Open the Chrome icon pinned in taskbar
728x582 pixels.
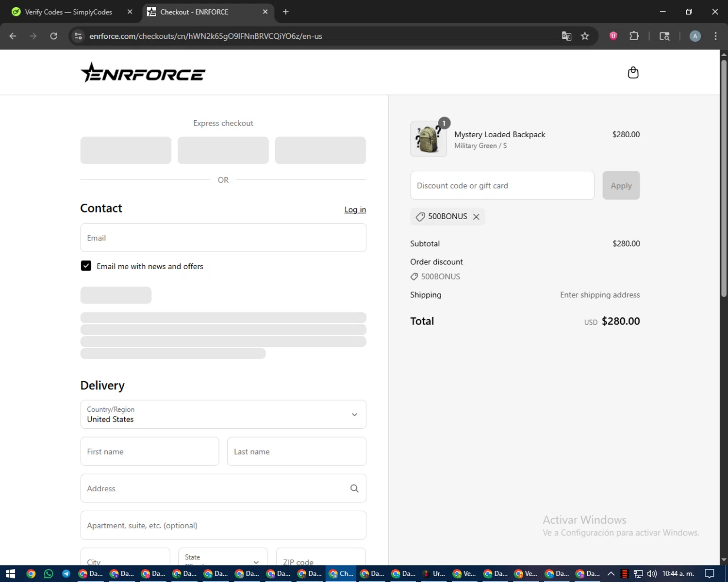pos(31,574)
